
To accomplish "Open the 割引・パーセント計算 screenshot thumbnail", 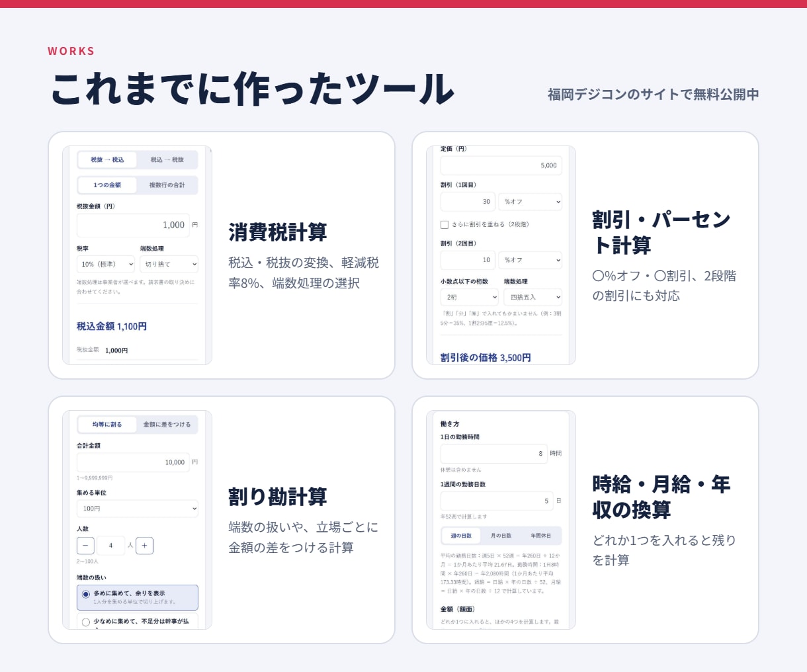I will click(501, 255).
